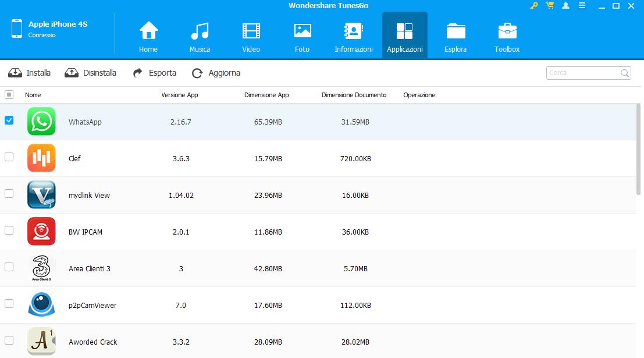Viewport: 644px width, 358px height.
Task: Select the Applicazioni tab
Action: point(404,36)
